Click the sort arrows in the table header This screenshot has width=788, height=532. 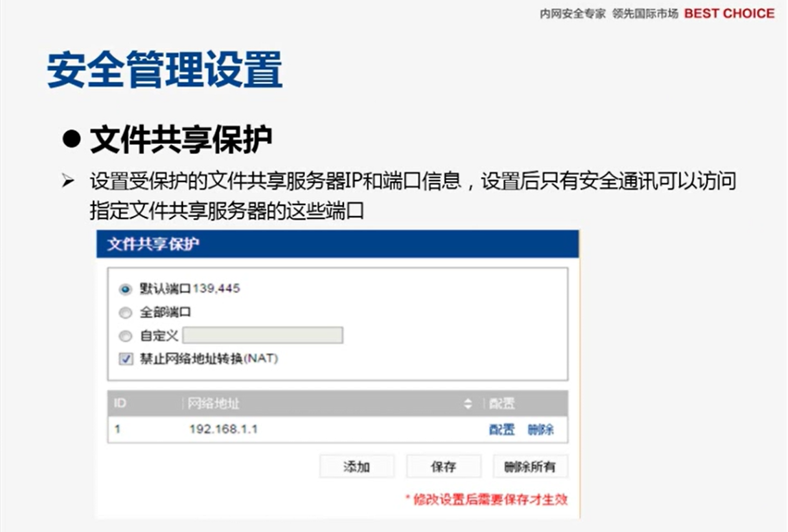(468, 403)
